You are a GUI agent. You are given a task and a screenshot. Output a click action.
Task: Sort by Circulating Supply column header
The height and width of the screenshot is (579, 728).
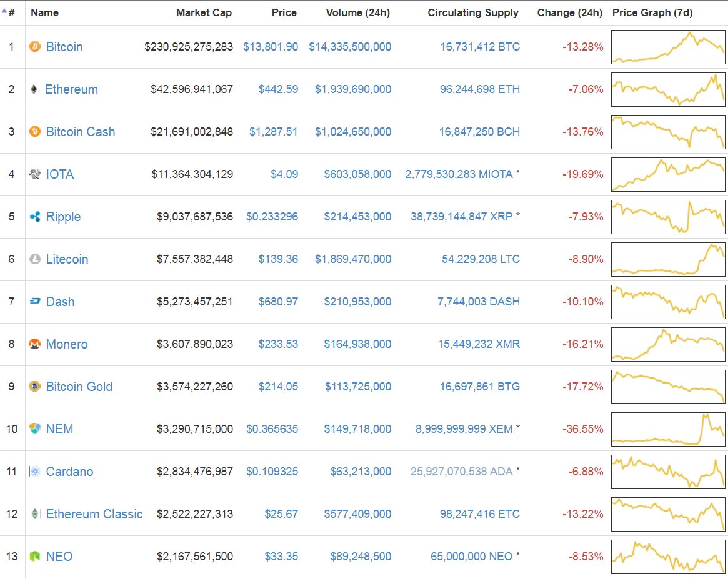tap(473, 12)
